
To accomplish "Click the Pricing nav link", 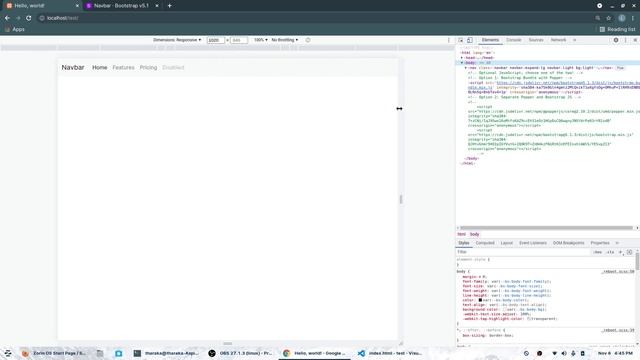I will [148, 67].
